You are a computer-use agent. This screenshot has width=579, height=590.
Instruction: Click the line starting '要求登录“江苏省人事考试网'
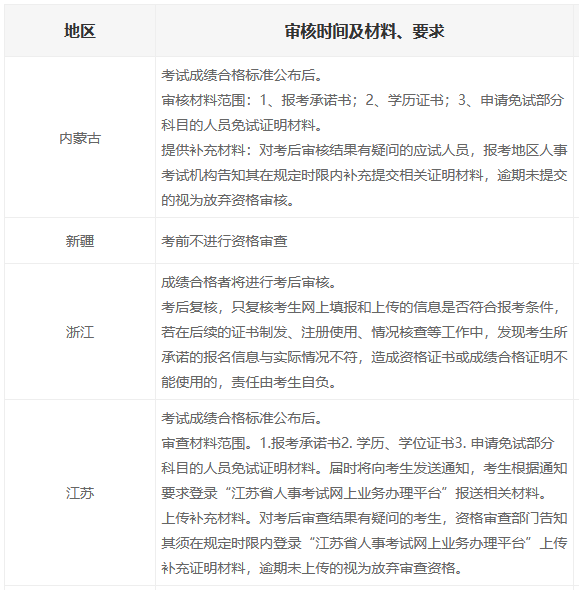(354, 493)
